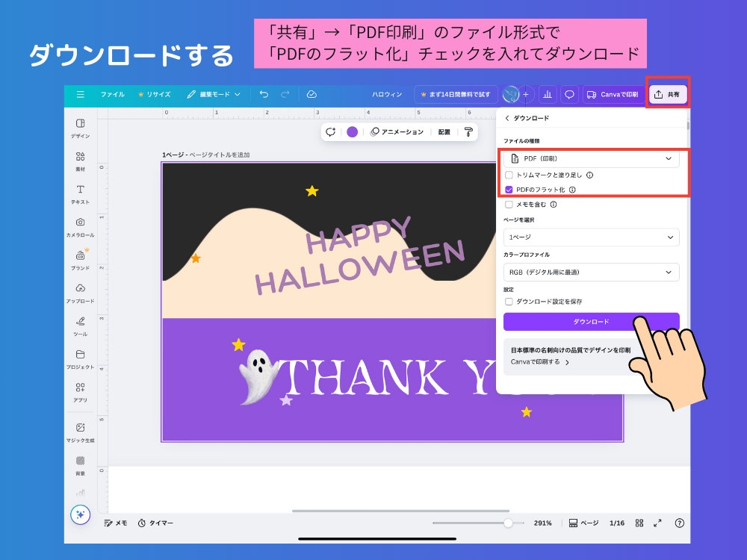The image size is (747, 560).
Task: Open the ブランド panel
Action: 80,259
